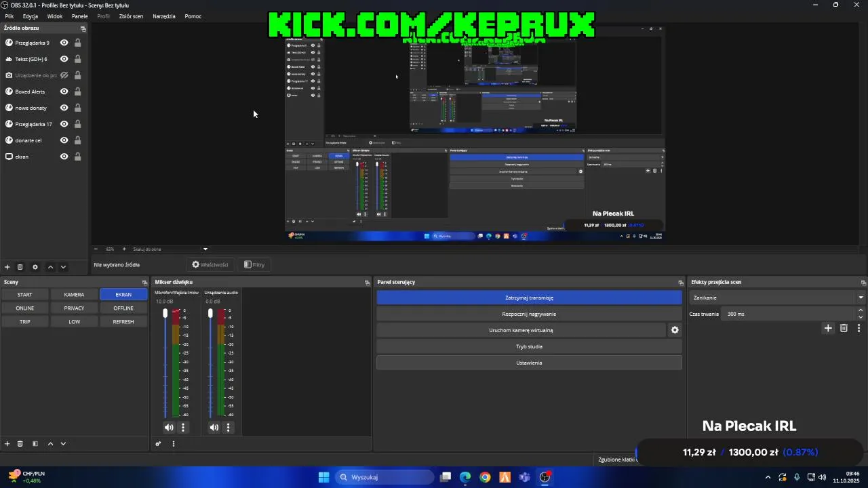Open Mikrofon/Wejście liniowe three-dot menu
This screenshot has width=868, height=488.
point(182,427)
